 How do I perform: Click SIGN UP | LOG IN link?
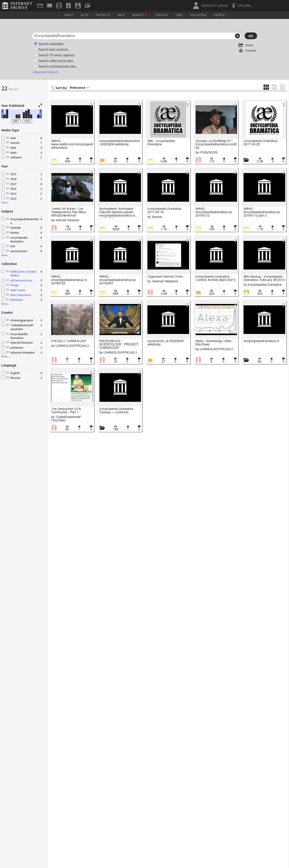[x=214, y=6]
